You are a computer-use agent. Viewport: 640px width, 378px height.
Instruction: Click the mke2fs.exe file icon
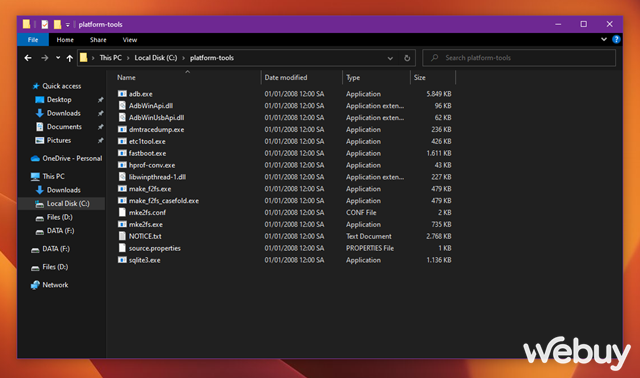pyautogui.click(x=122, y=224)
